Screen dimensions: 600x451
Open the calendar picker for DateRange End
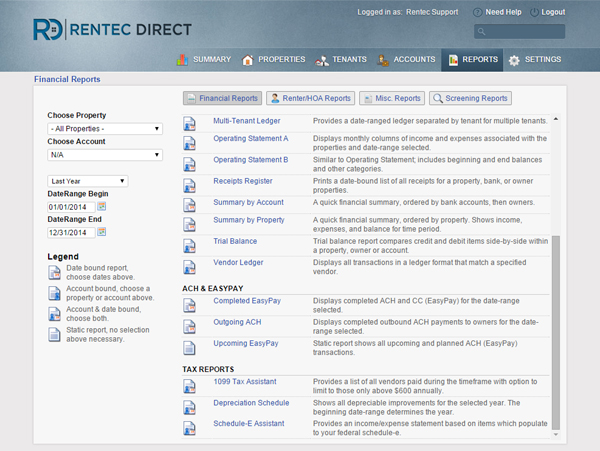point(102,232)
